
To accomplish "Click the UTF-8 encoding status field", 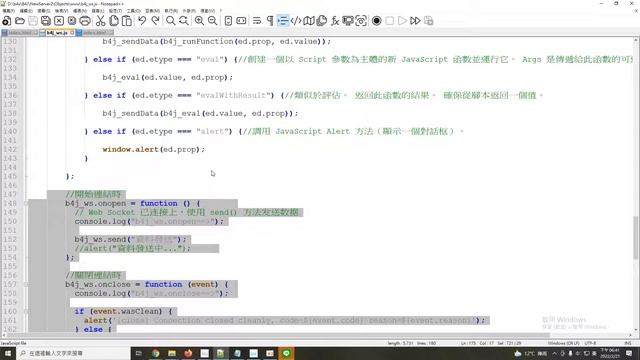I will point(590,343).
